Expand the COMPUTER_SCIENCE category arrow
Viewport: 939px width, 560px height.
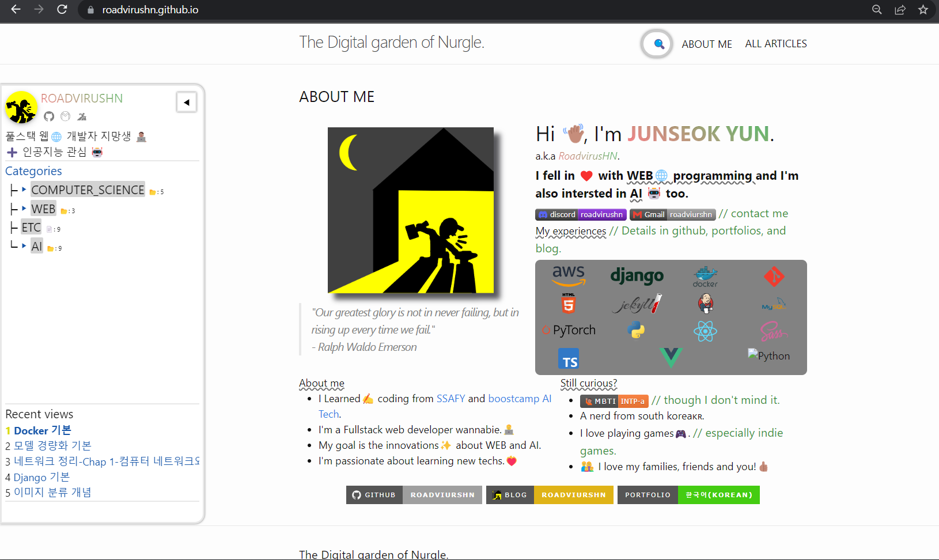(x=24, y=189)
